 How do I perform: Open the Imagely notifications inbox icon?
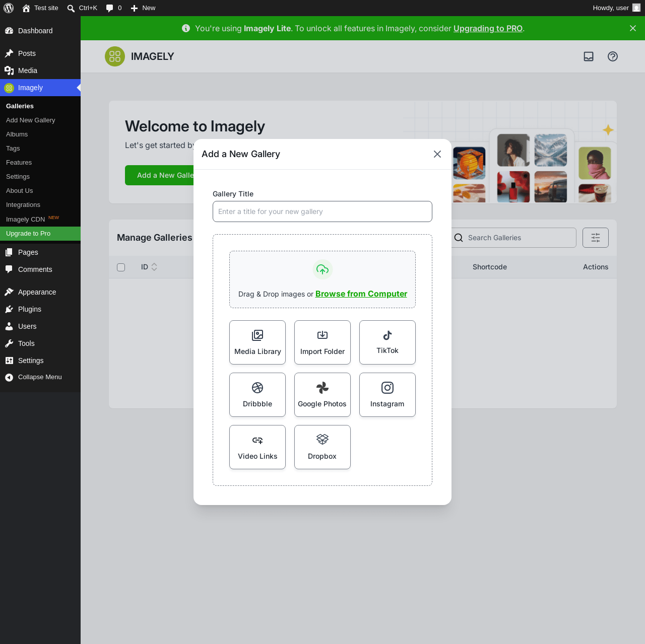point(589,56)
